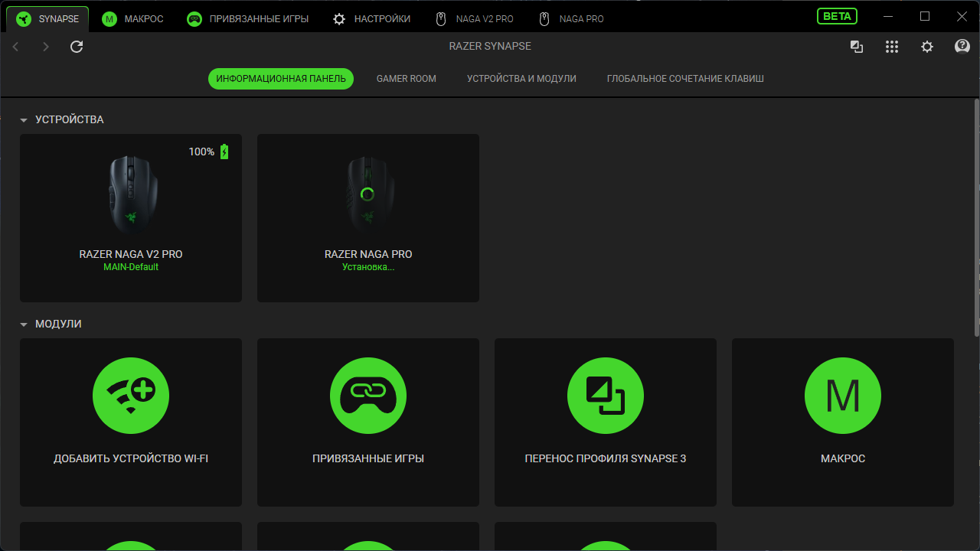980x551 pixels.
Task: Switch to the NAGA V2 PRO tab
Action: coord(474,18)
